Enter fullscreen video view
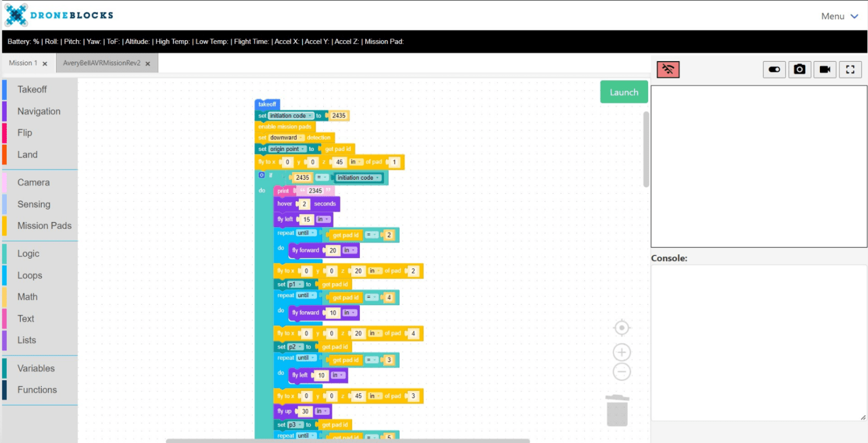The image size is (868, 443). [x=850, y=70]
